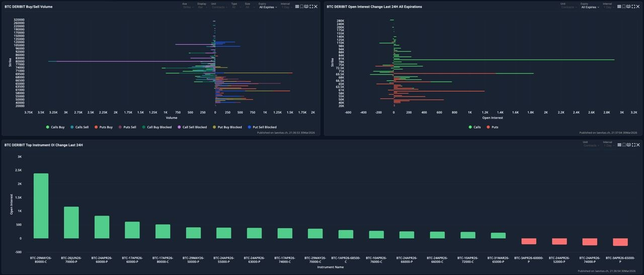Open menu icon on Top Instrument OI panel
The height and width of the screenshot is (275, 644).
(x=619, y=145)
